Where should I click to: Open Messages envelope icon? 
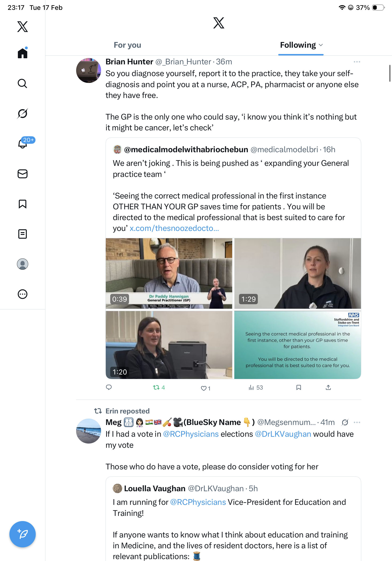23,174
